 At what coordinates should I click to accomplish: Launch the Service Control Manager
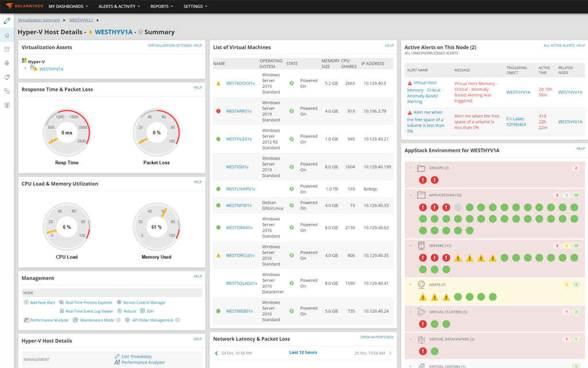144,302
